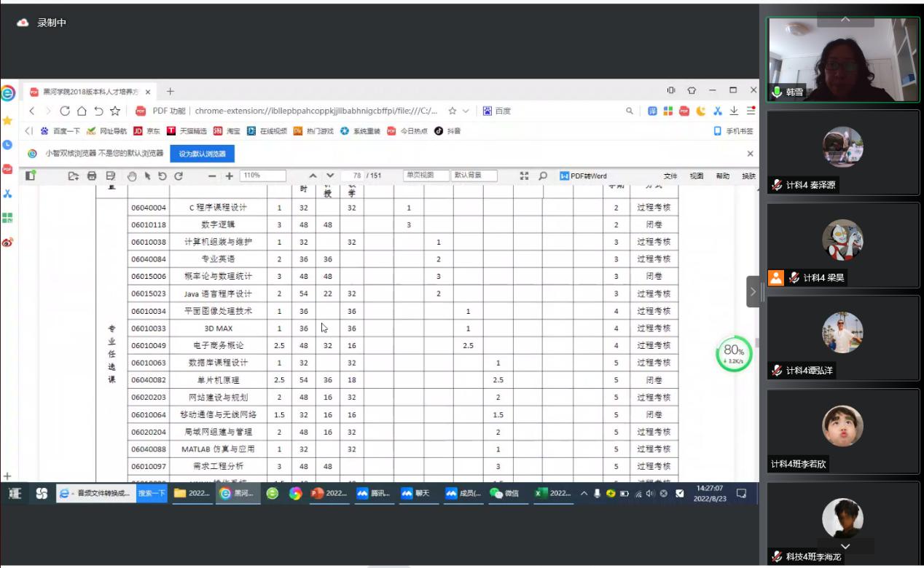The image size is (924, 568).
Task: Open the 文件 menu
Action: 670,176
